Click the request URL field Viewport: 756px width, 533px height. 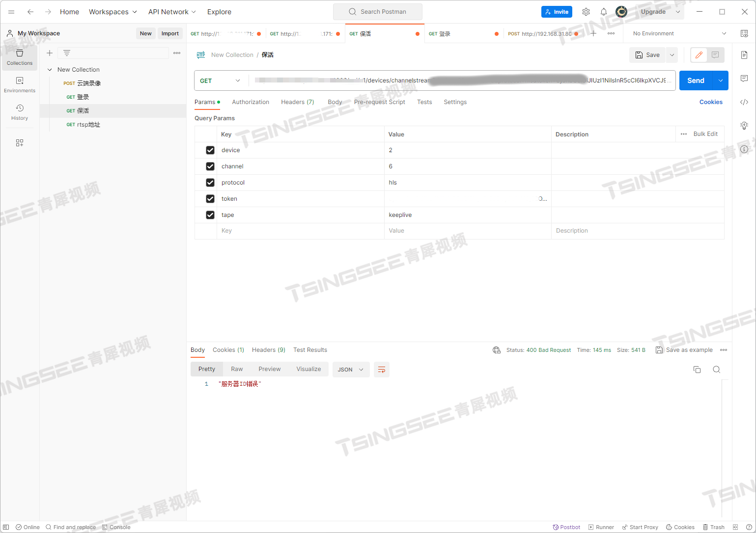click(x=462, y=80)
